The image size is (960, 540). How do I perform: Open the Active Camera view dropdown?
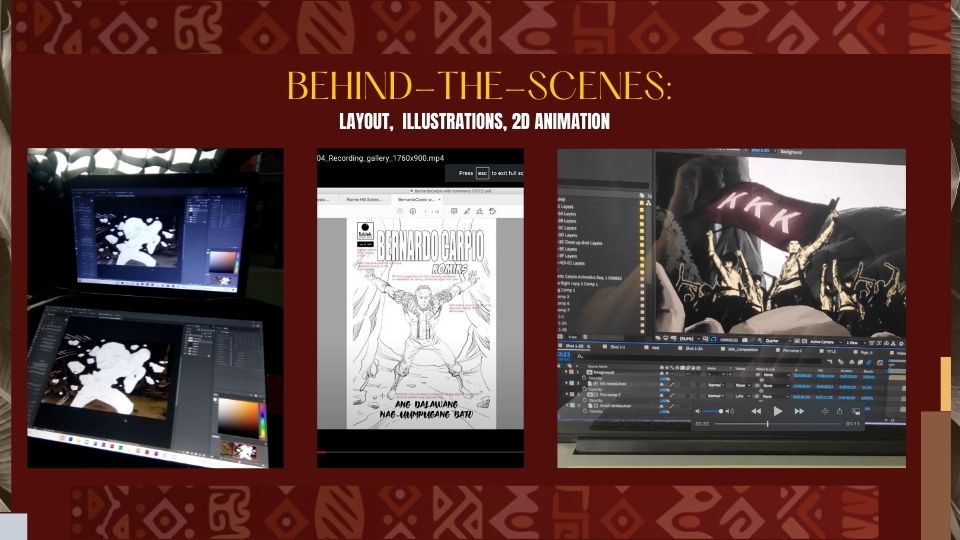coord(820,340)
